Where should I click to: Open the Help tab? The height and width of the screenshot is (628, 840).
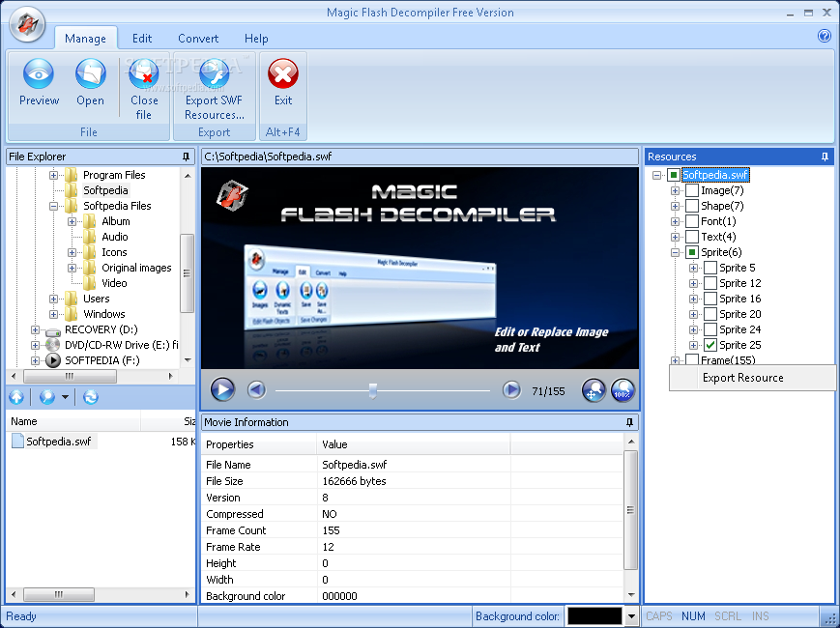pos(256,39)
